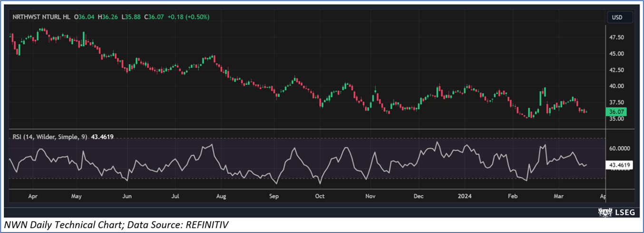Click the Jun label on the time axis
Image resolution: width=644 pixels, height=233 pixels.
pos(127,196)
